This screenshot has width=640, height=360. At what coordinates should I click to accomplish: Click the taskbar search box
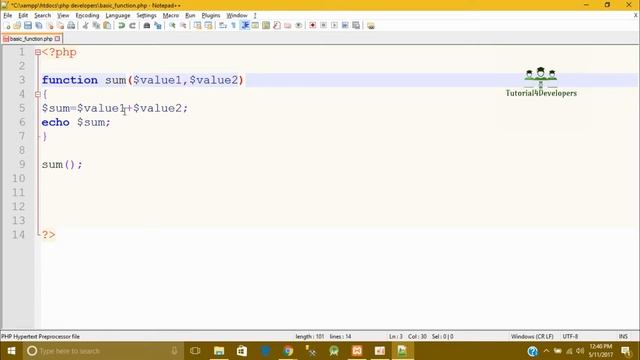point(104,351)
